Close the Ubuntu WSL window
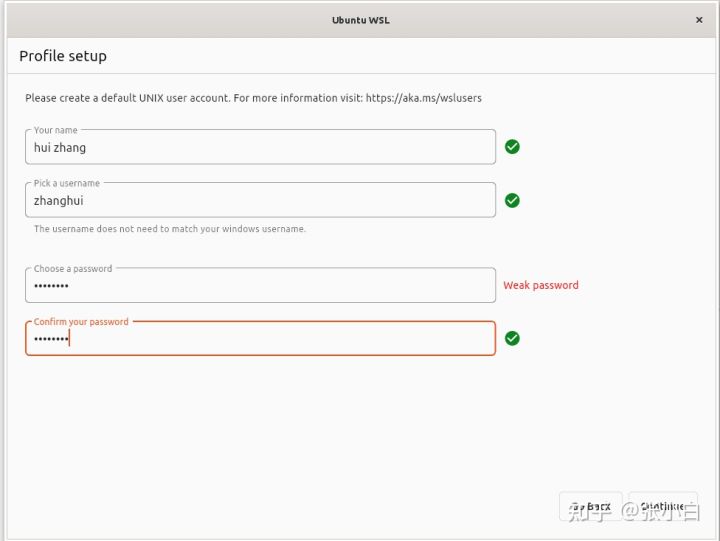The height and width of the screenshot is (541, 720). click(x=699, y=20)
